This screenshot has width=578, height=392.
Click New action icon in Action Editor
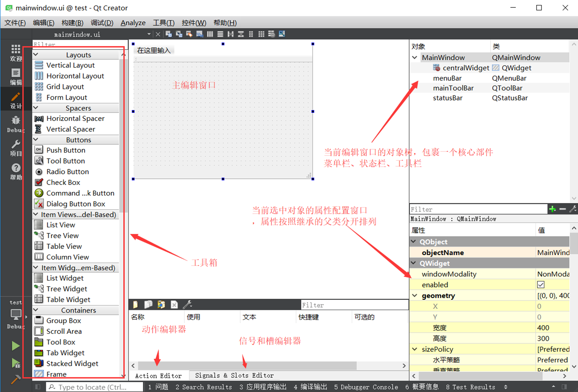coord(135,304)
